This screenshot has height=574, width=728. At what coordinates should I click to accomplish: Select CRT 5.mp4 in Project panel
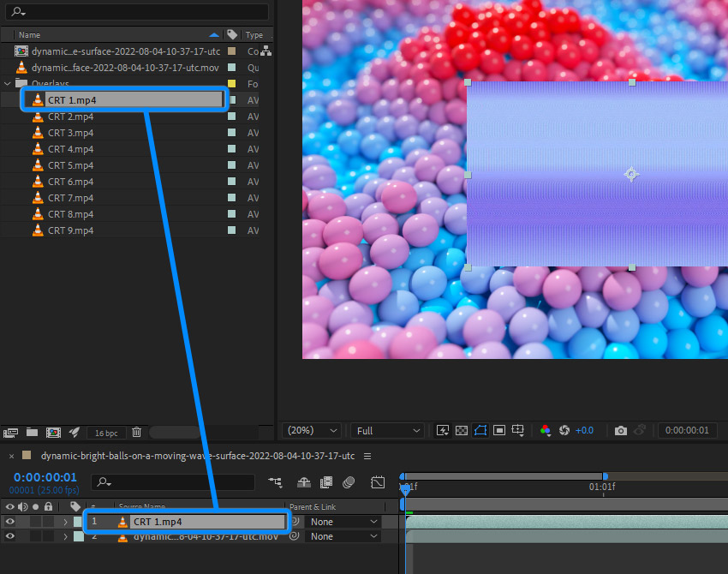coord(70,165)
